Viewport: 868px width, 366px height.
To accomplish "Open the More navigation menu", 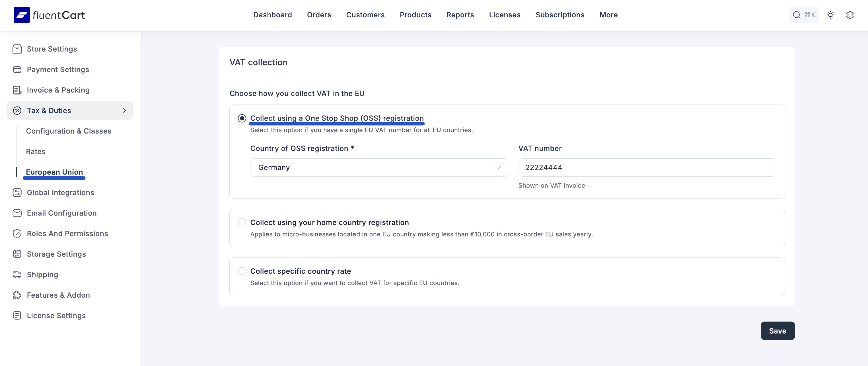I will (608, 15).
